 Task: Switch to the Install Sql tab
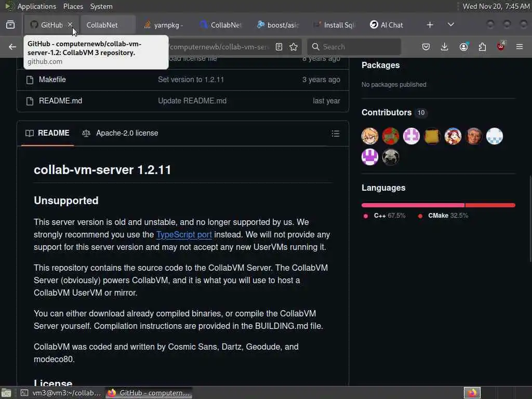pyautogui.click(x=334, y=25)
